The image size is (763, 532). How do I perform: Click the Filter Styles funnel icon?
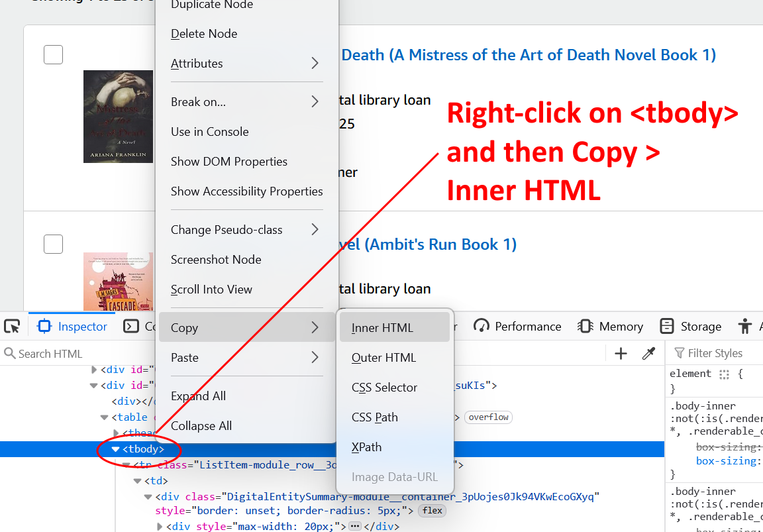pyautogui.click(x=680, y=353)
